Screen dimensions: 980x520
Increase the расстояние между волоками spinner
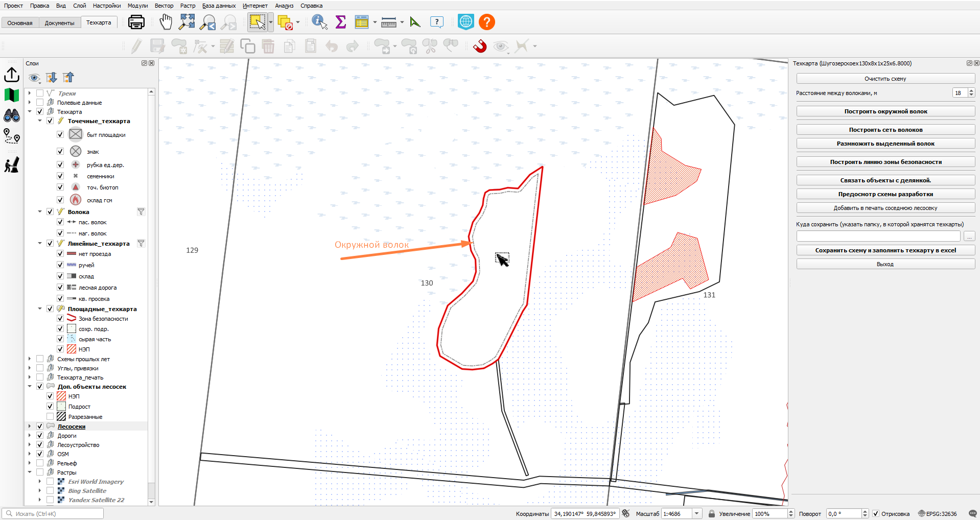point(971,90)
